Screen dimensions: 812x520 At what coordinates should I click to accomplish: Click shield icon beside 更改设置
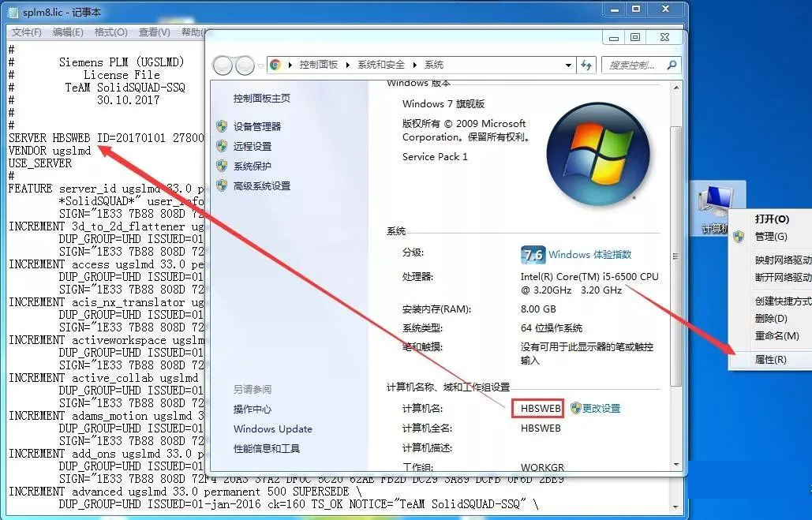(x=575, y=408)
